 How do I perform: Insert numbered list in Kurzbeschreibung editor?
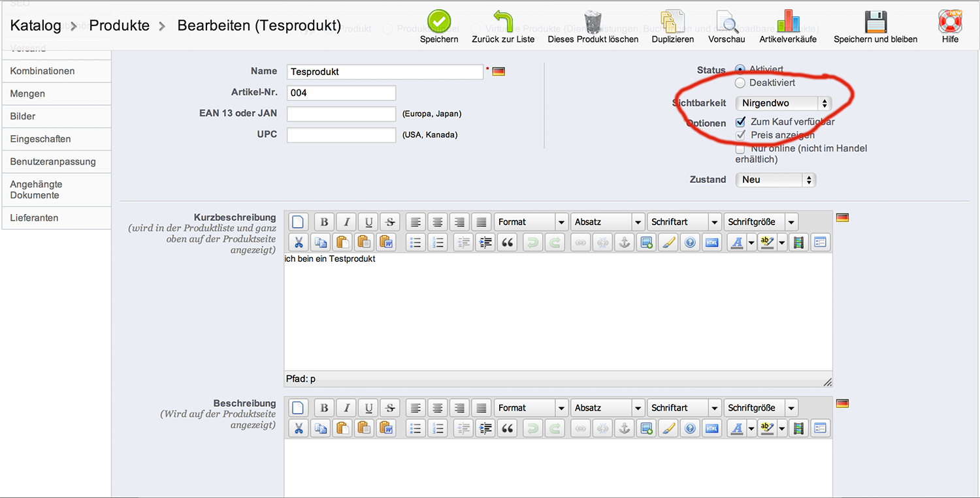[438, 243]
